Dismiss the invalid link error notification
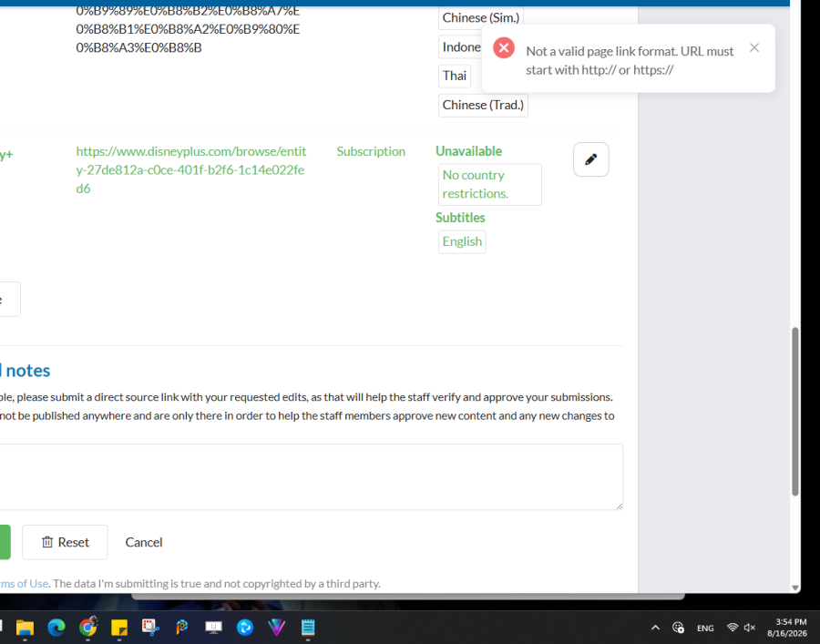820x644 pixels. click(x=754, y=47)
